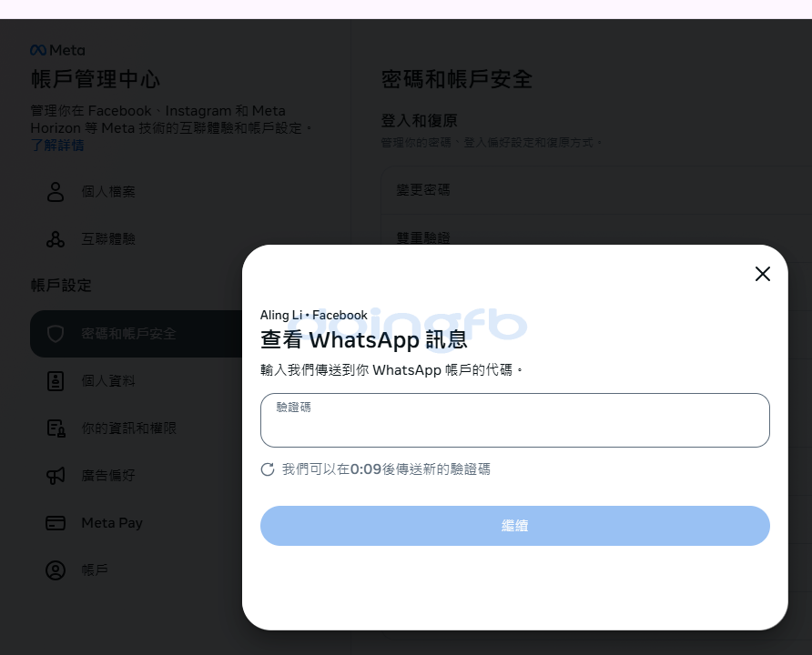The width and height of the screenshot is (812, 655).
Task: Click 雙重驗證 two-factor option
Action: click(423, 237)
